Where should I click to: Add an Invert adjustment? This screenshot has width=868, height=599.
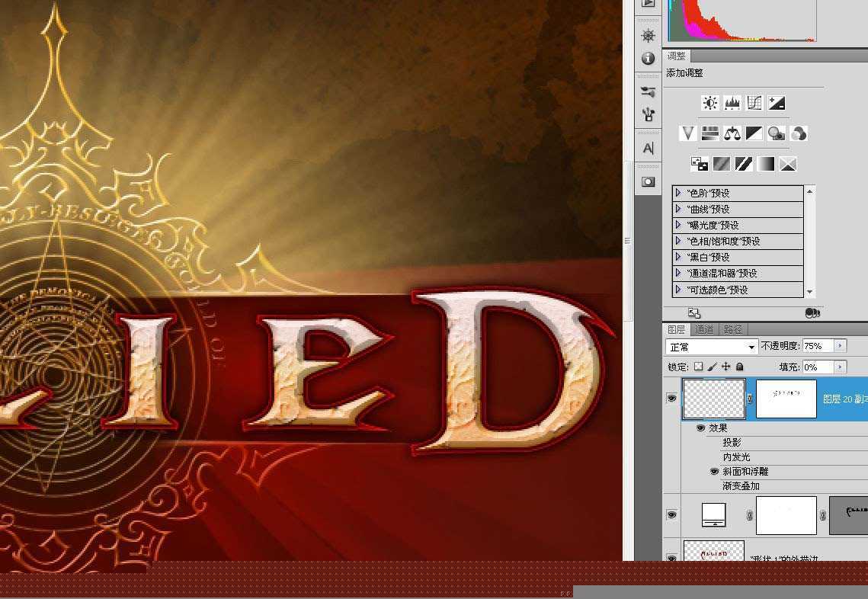click(x=699, y=164)
